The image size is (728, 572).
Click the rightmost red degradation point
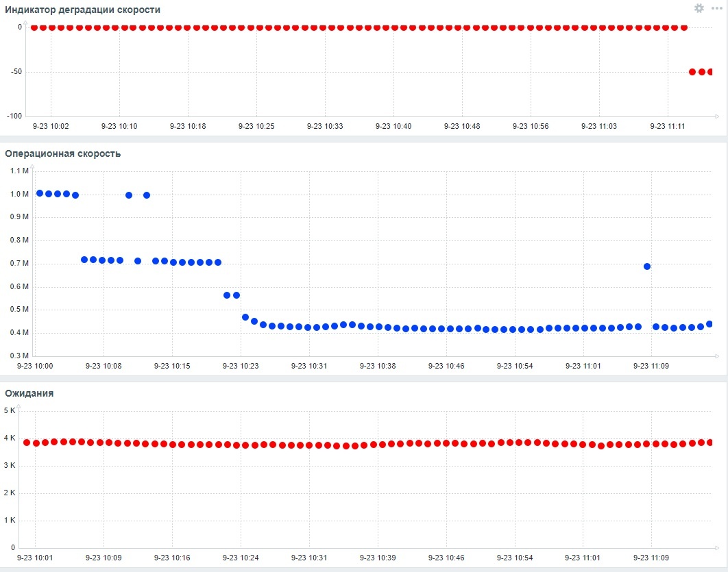pyautogui.click(x=710, y=71)
